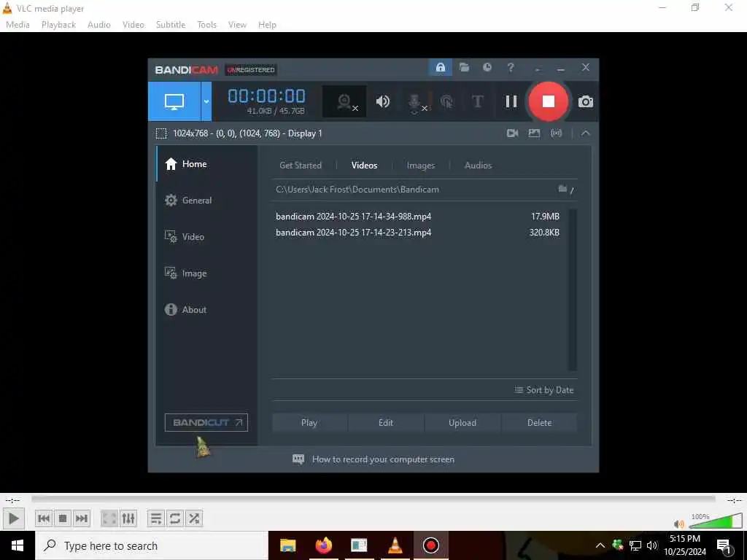Screen dimensions: 747x560
Task: Switch to Audios tab
Action: click(x=478, y=166)
